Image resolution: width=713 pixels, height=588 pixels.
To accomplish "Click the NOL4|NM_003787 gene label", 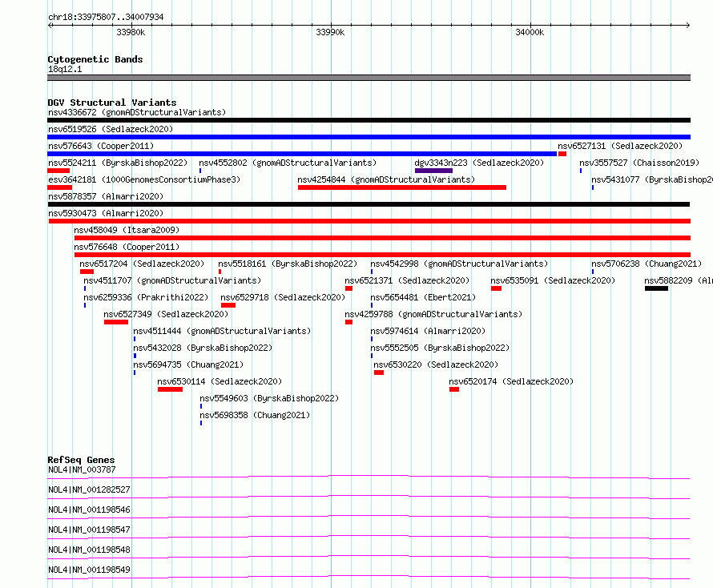I will [82, 469].
